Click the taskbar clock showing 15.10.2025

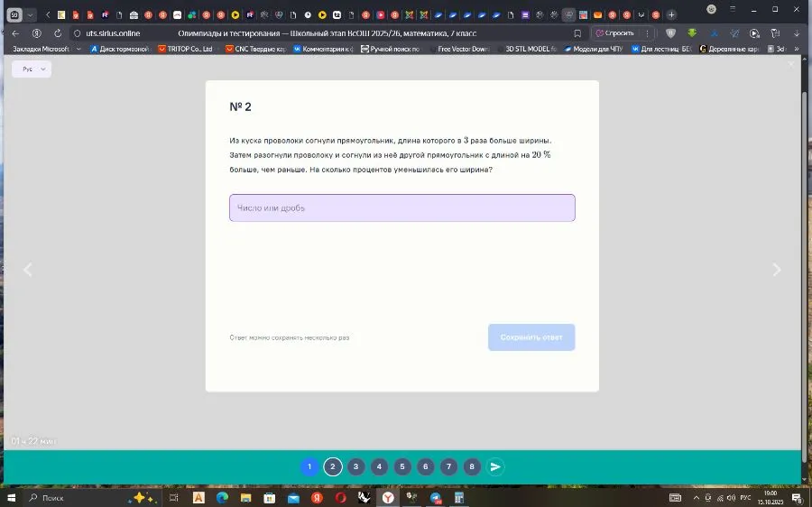[770, 498]
